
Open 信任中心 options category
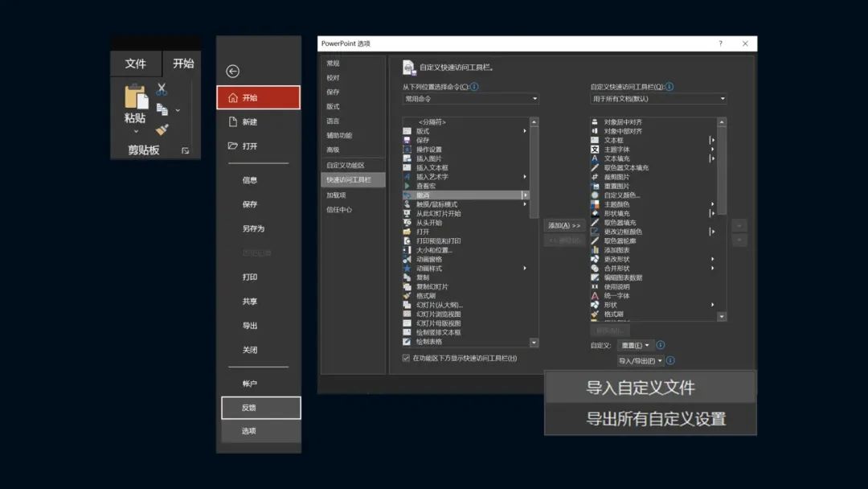(x=353, y=209)
